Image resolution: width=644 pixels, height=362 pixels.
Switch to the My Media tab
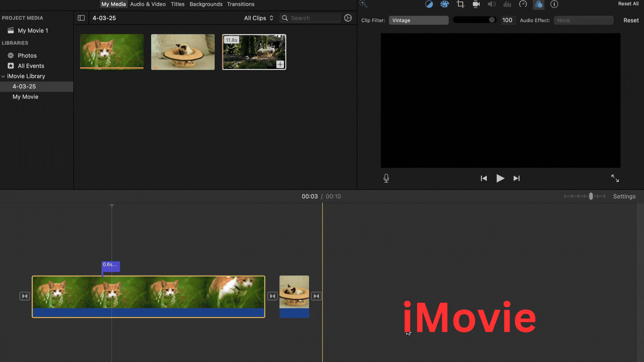[x=114, y=4]
